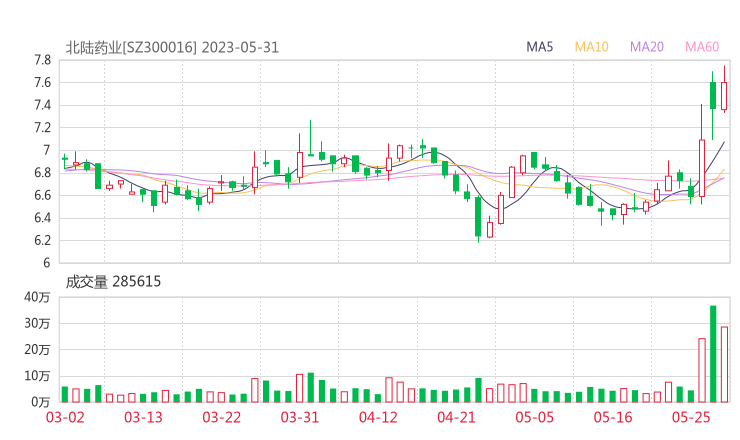The height and width of the screenshot is (440, 740).
Task: Click the chart title 北陆药业[SZ300016] 2023-05-31
Action: [x=172, y=48]
